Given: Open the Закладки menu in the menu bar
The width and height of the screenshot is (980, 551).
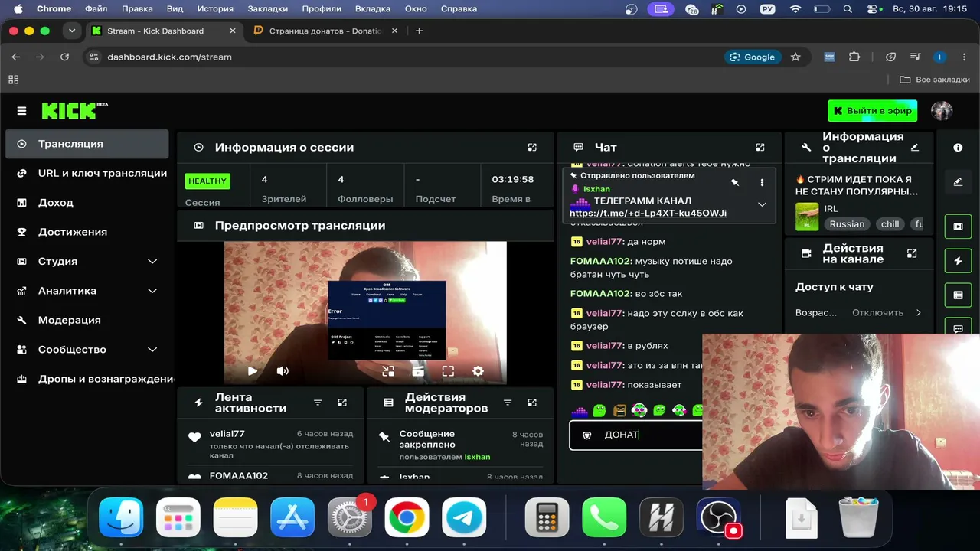Looking at the screenshot, I should tap(267, 9).
